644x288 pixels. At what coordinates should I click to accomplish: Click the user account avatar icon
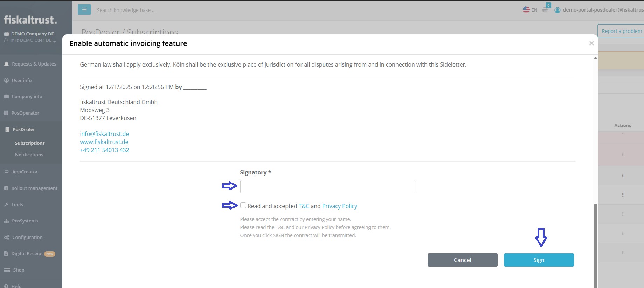pos(558,10)
